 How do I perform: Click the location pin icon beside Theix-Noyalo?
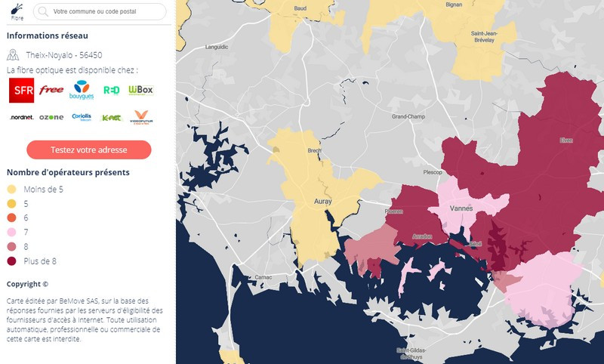[13, 55]
